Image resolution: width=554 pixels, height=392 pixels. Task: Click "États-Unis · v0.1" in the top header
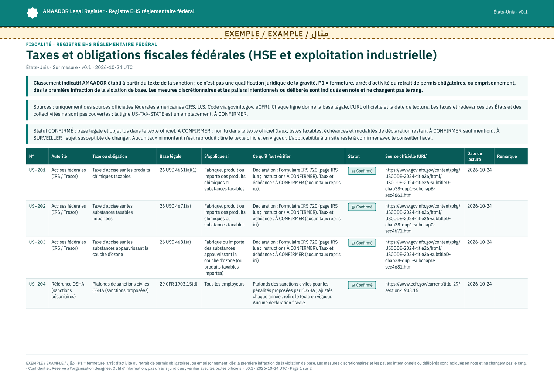click(510, 12)
